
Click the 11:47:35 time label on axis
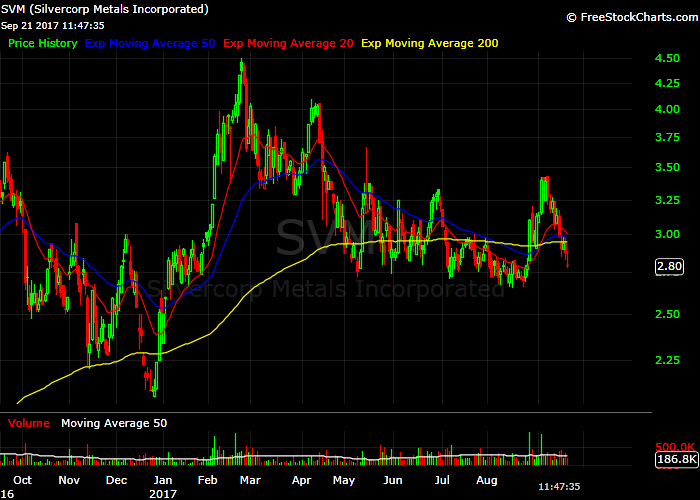click(x=559, y=487)
